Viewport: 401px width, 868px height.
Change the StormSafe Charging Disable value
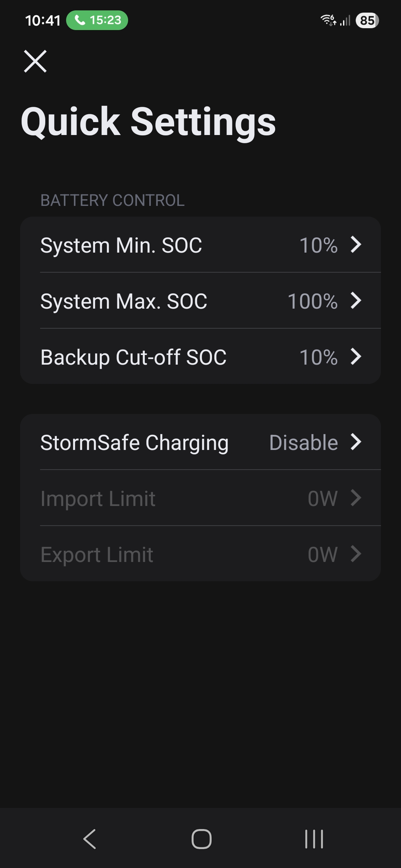coord(303,443)
